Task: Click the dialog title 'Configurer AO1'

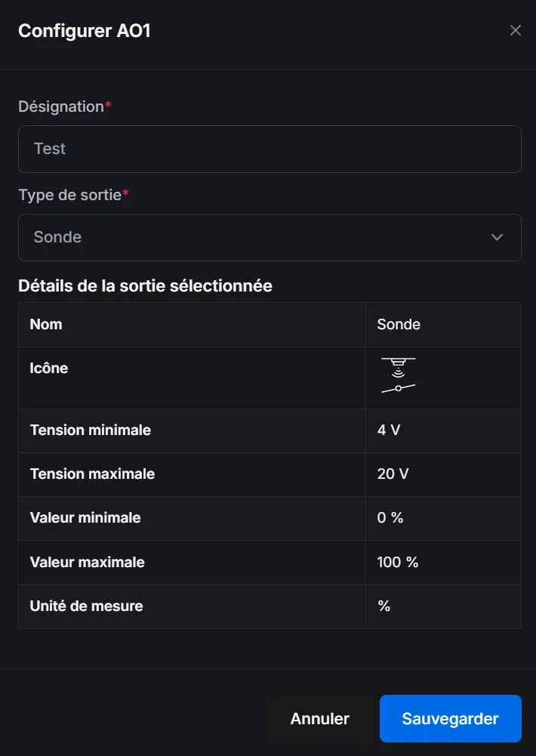Action: [85, 31]
